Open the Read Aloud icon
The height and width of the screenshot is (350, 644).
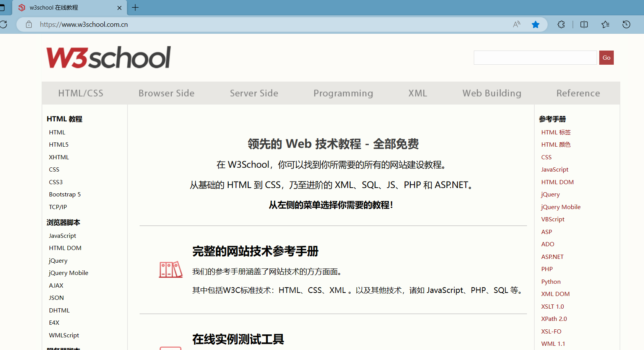pyautogui.click(x=517, y=25)
